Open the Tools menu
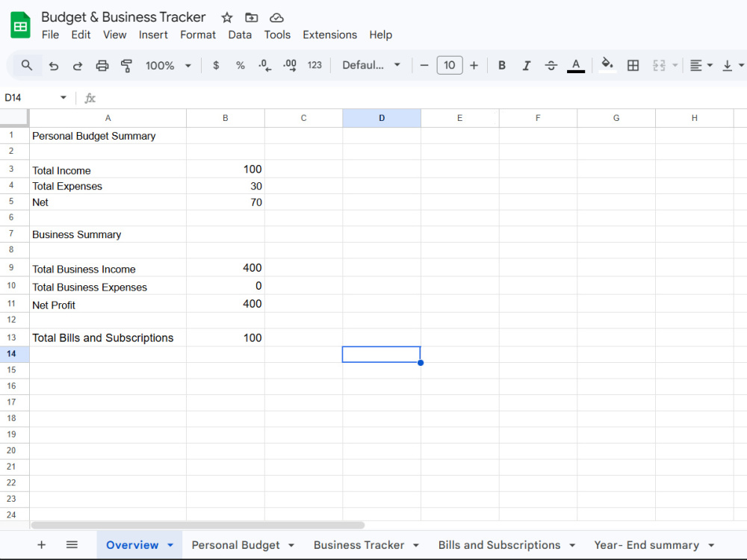The width and height of the screenshot is (747, 560). pyautogui.click(x=277, y=35)
